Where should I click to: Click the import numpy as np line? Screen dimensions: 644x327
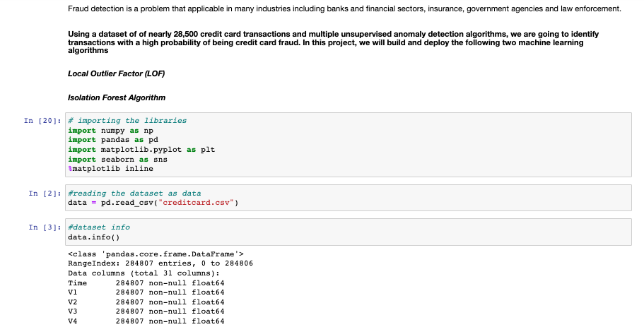point(110,131)
